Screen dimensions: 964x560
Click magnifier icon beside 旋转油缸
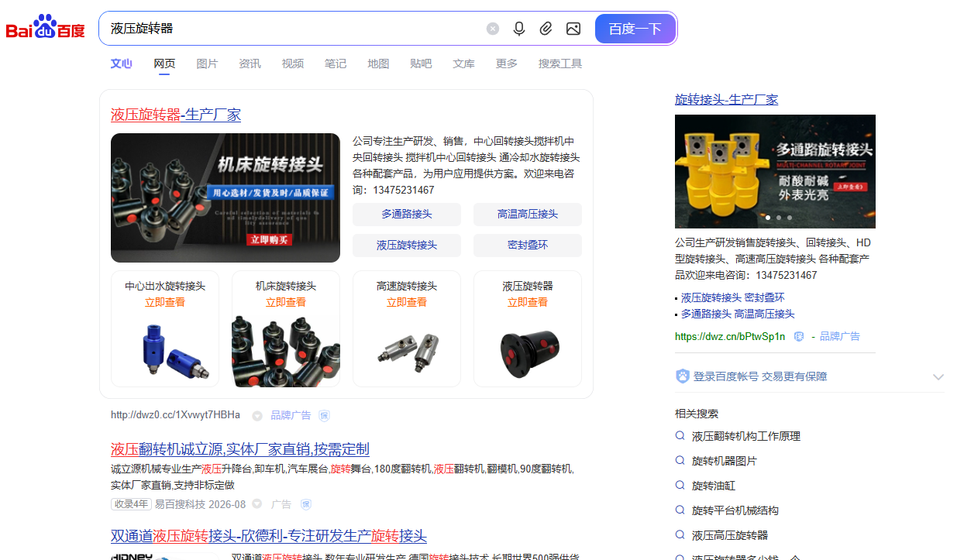pos(680,486)
